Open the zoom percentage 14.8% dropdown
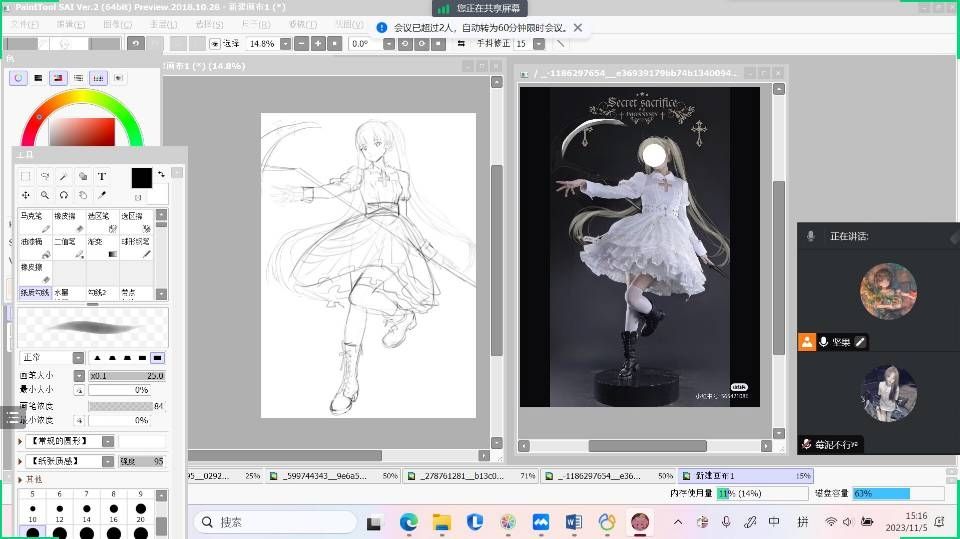The height and width of the screenshot is (539, 960). 286,44
